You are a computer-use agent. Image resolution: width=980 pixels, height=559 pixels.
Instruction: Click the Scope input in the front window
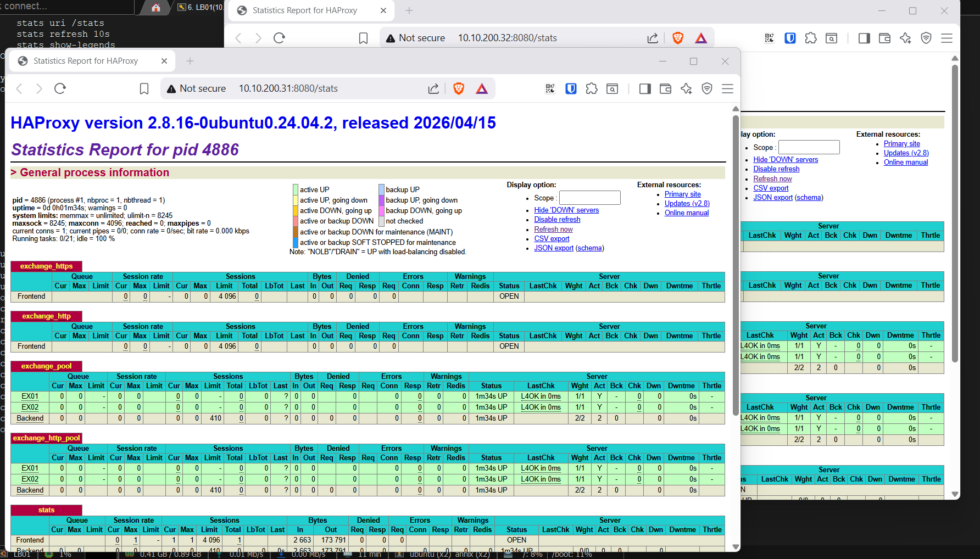tap(590, 198)
